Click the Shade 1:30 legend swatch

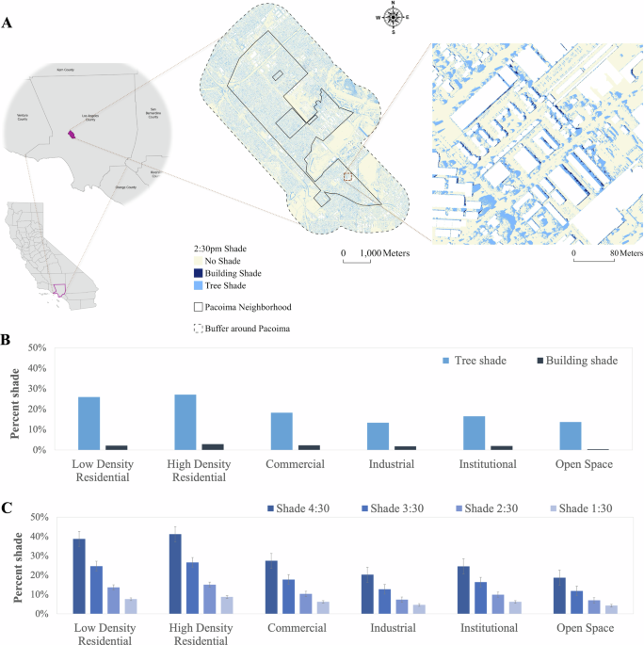pos(554,508)
